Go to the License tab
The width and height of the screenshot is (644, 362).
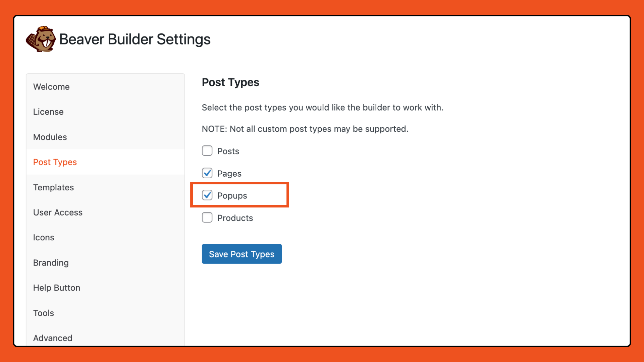48,112
